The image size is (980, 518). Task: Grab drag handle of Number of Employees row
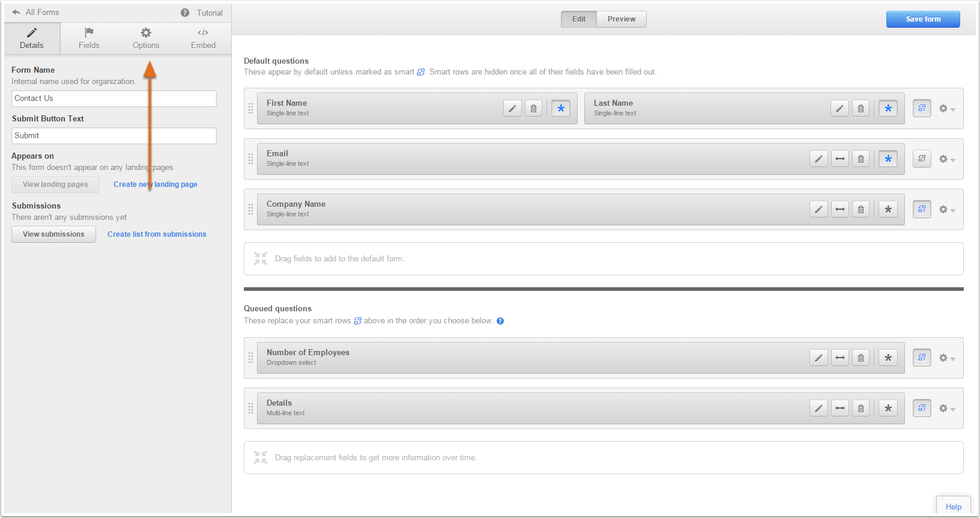pos(251,358)
